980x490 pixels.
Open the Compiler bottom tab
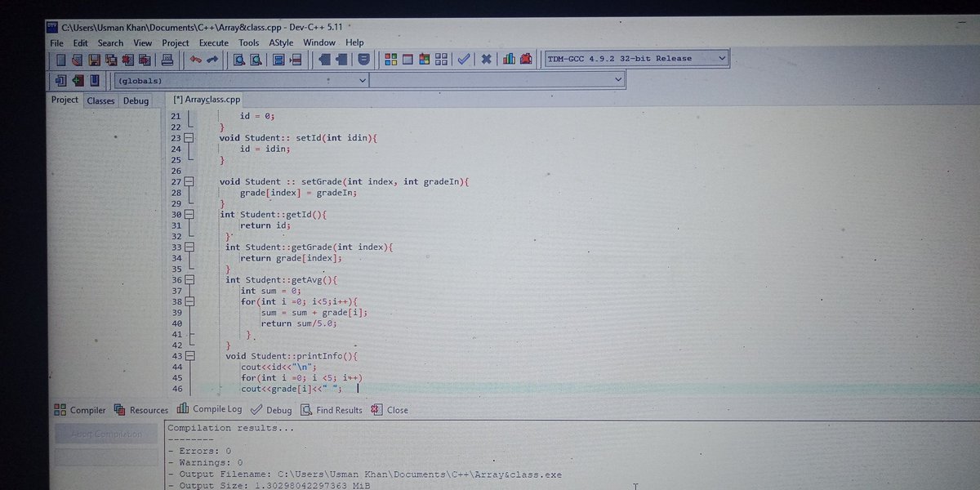(80, 410)
